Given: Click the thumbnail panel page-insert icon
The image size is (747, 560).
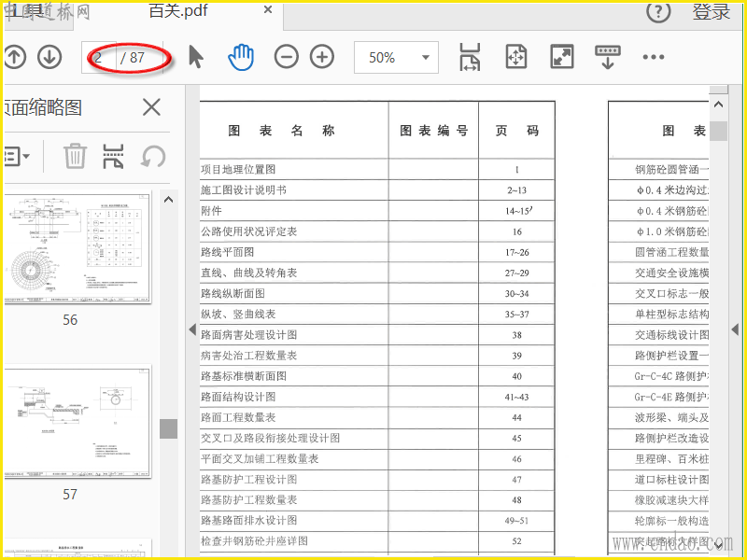Looking at the screenshot, I should (113, 156).
